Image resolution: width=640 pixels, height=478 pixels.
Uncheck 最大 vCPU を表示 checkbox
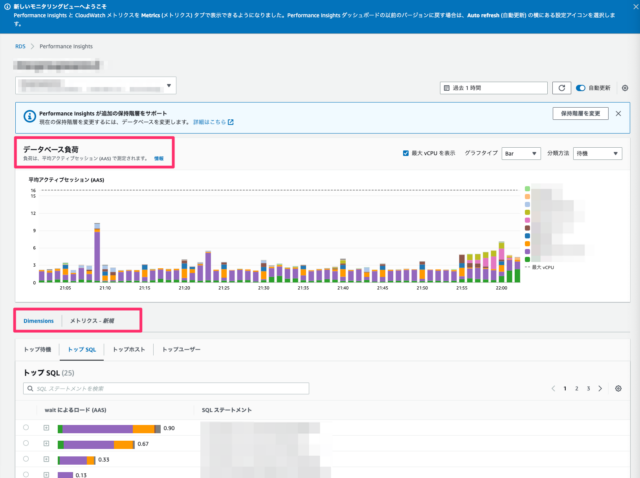pos(405,153)
